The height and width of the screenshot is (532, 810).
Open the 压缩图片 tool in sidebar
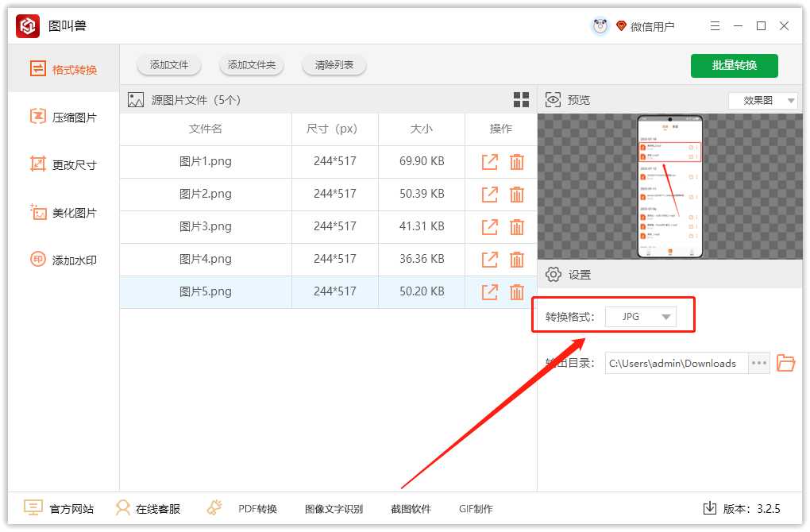[63, 117]
